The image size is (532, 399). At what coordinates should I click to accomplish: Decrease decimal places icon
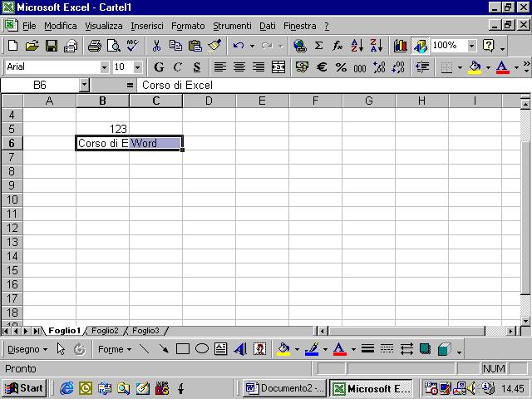tap(398, 67)
